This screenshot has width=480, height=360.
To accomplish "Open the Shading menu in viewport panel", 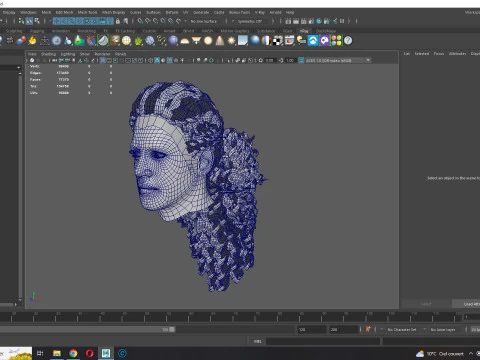I will 48,54.
